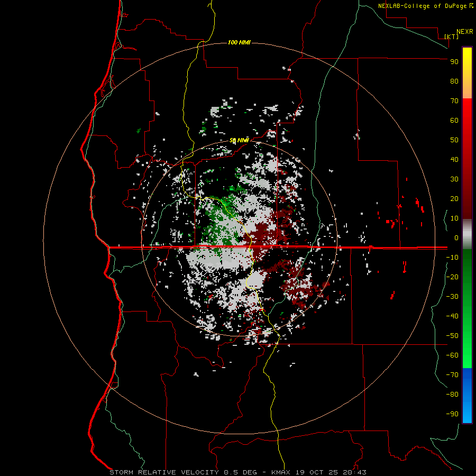Screen dimensions: 476x476
Task: Click the NEXR label above the color scale
Action: [465, 32]
